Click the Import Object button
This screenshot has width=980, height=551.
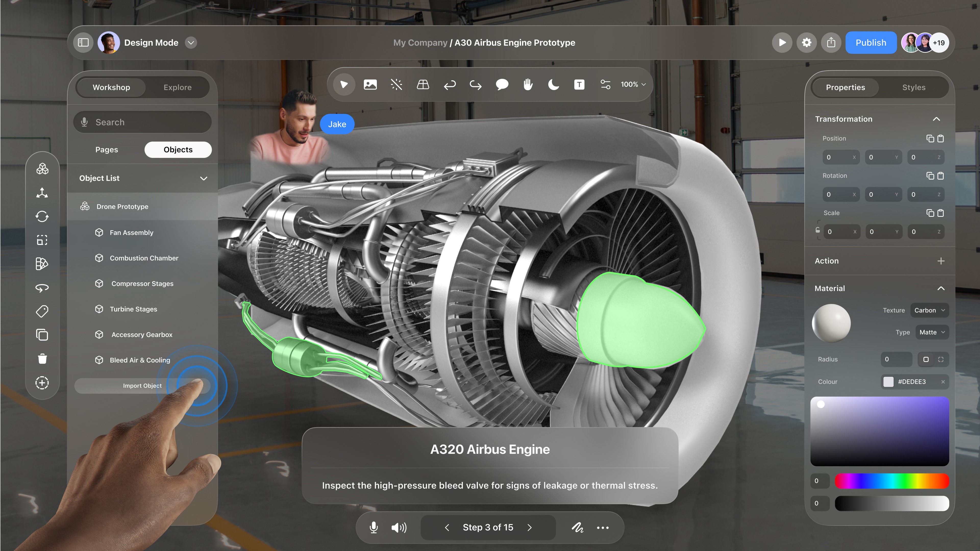click(142, 386)
